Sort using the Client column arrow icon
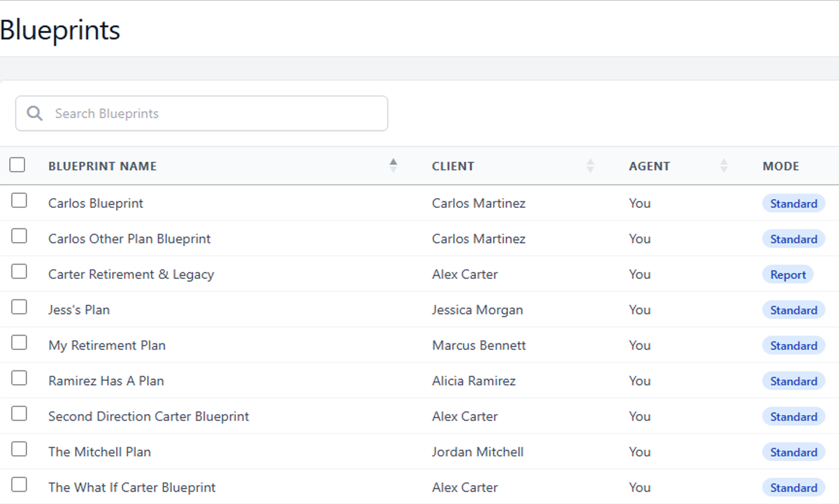Image resolution: width=839 pixels, height=504 pixels. click(x=590, y=166)
